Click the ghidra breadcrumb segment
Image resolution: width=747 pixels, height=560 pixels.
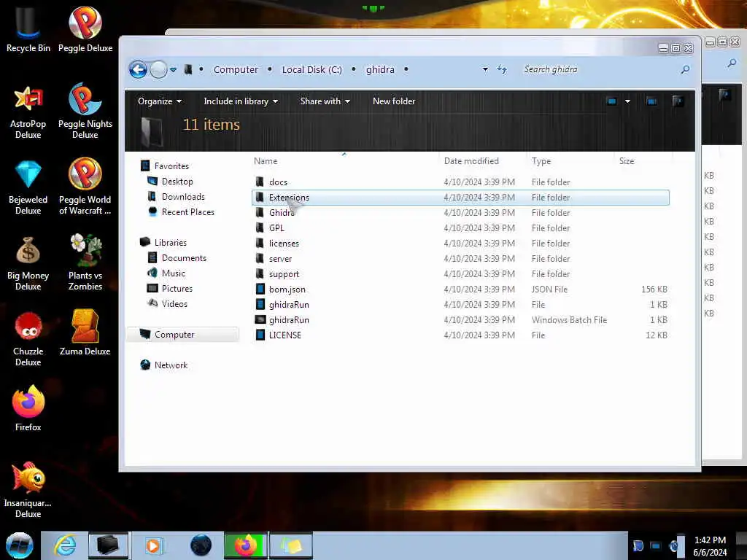(x=380, y=69)
